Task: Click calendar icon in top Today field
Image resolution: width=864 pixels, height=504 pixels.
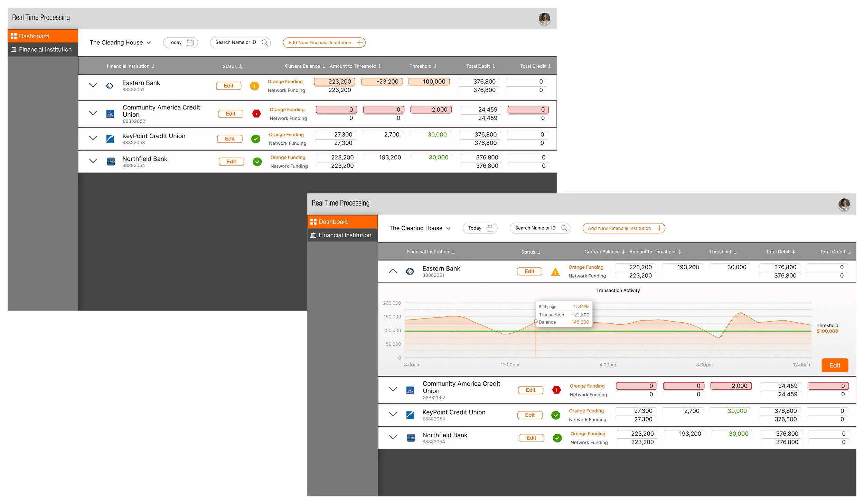Action: [x=190, y=42]
